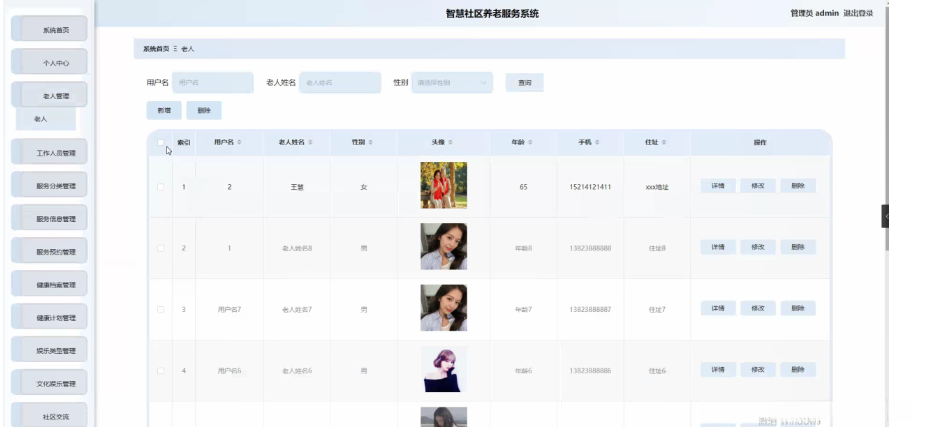The width and height of the screenshot is (926, 430).
Task: Click 修改 for 王慧 row
Action: point(758,185)
